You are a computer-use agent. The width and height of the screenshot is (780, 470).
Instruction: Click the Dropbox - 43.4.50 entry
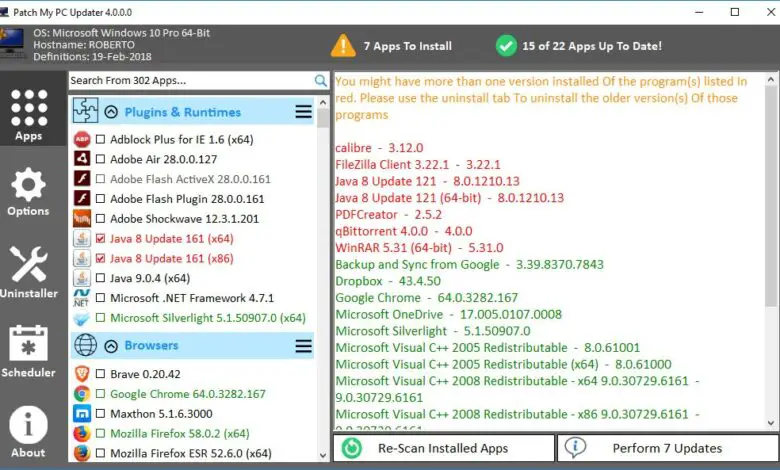pyautogui.click(x=388, y=281)
